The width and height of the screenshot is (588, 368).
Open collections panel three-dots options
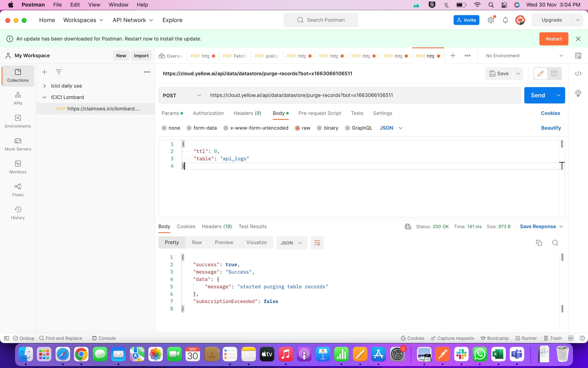pyautogui.click(x=147, y=72)
